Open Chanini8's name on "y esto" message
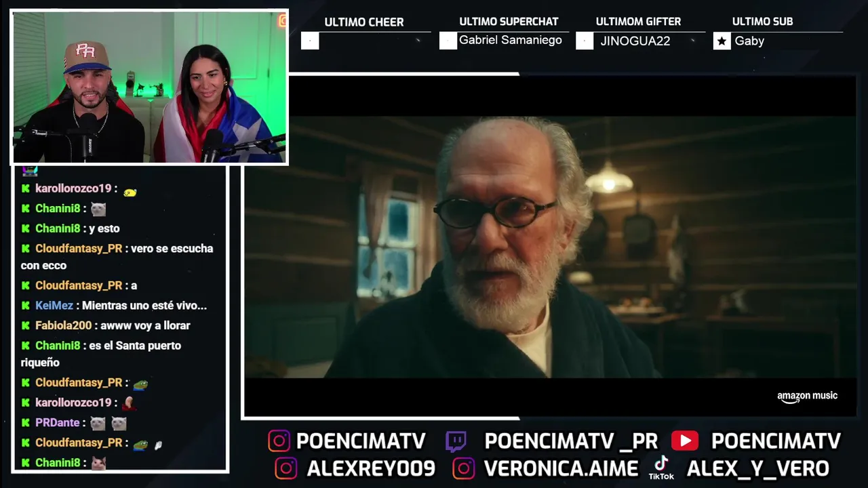 pos(58,229)
